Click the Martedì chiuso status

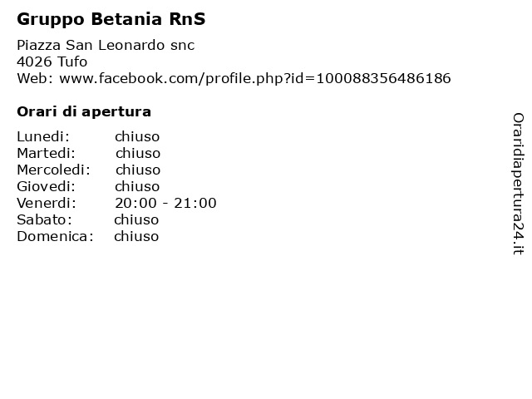[138, 153]
